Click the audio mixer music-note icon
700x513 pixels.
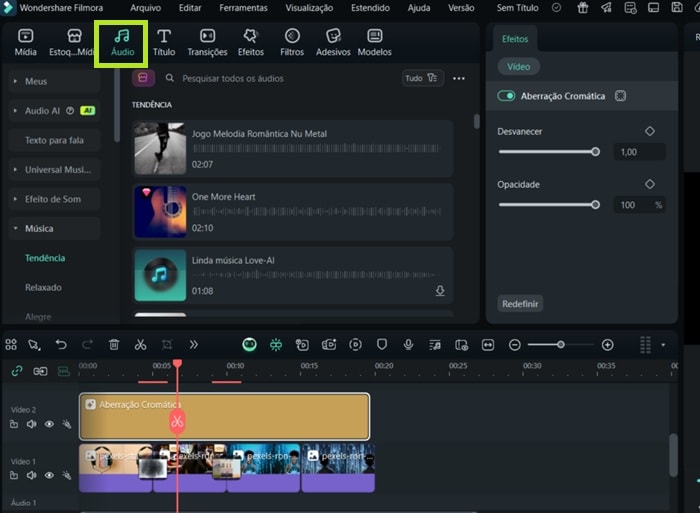click(x=435, y=345)
